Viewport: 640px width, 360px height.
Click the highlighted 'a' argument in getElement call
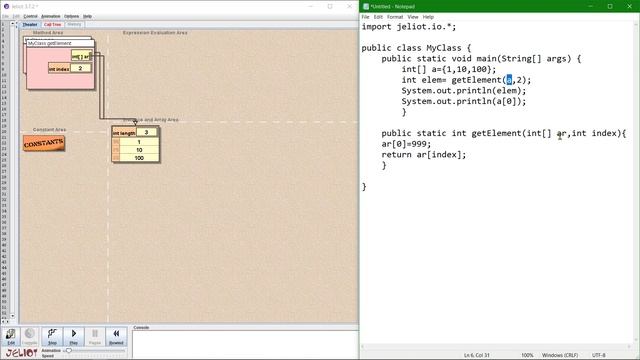(x=509, y=80)
